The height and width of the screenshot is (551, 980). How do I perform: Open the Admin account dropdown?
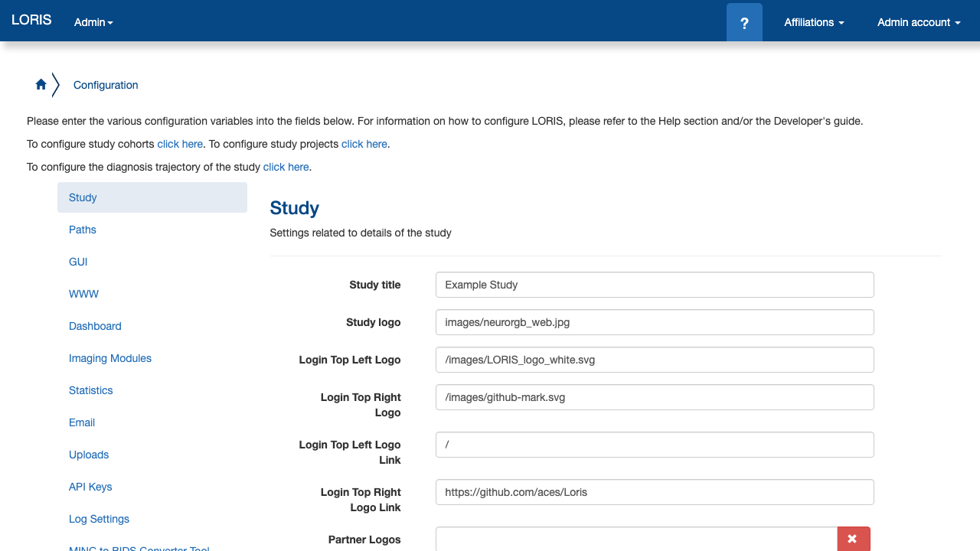coord(919,22)
